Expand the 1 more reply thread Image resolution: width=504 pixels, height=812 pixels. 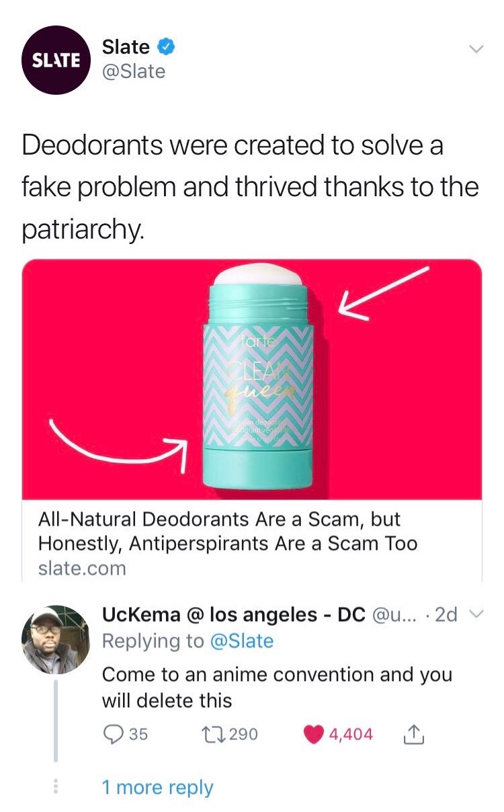[157, 787]
